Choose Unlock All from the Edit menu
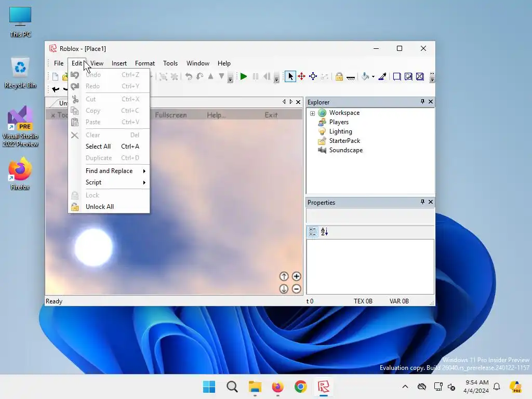Image resolution: width=532 pixels, height=399 pixels. pyautogui.click(x=109, y=207)
